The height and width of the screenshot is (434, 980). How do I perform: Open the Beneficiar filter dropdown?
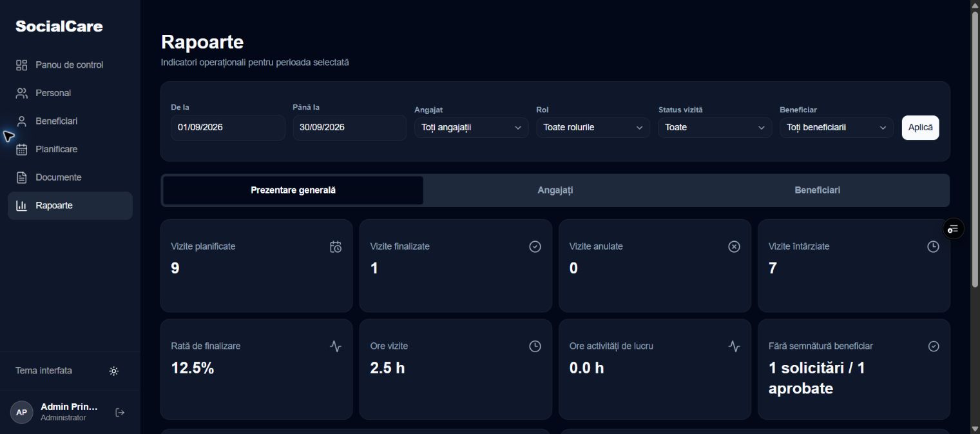click(x=836, y=128)
